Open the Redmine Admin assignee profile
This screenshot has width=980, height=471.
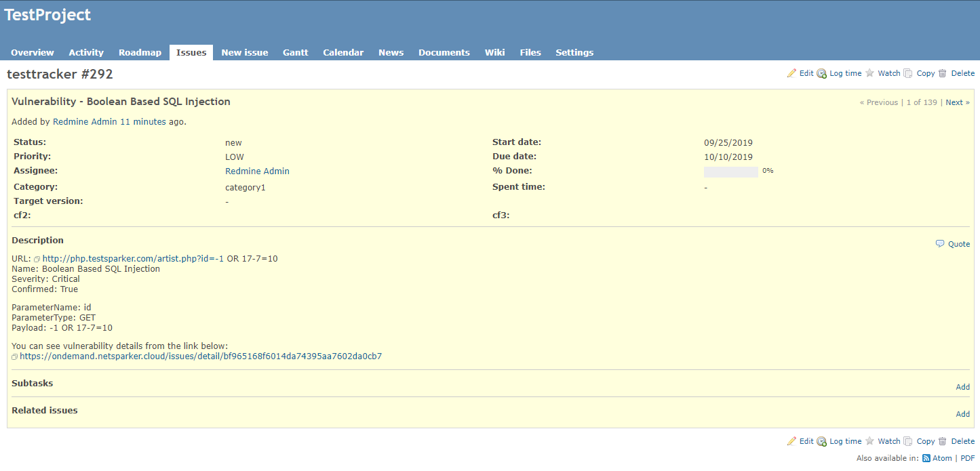(257, 171)
